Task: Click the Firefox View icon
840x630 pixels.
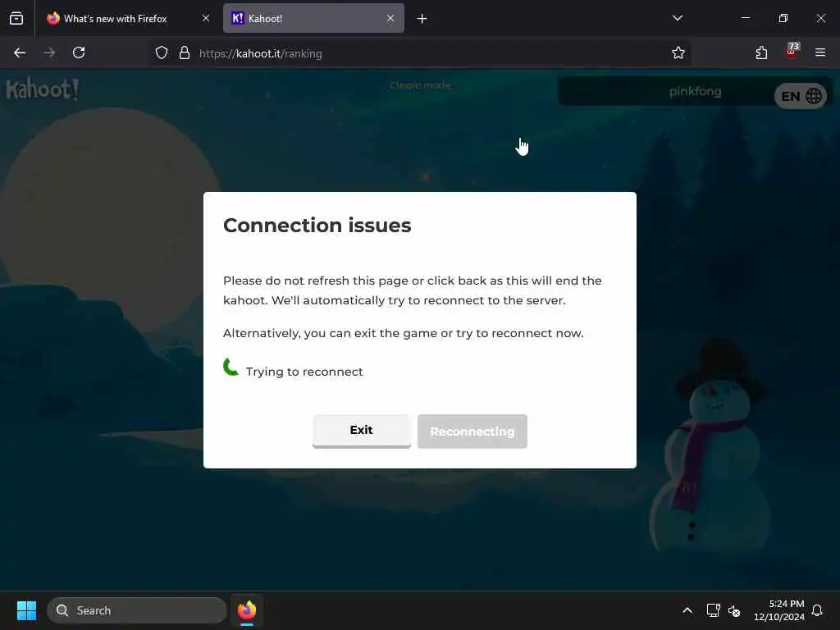Action: [16, 19]
